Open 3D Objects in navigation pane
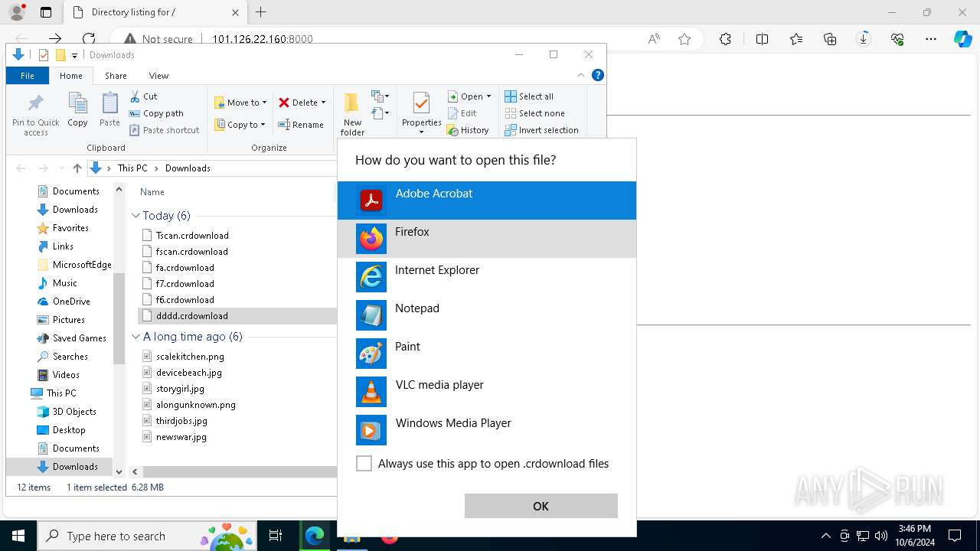This screenshot has width=980, height=551. 74,412
